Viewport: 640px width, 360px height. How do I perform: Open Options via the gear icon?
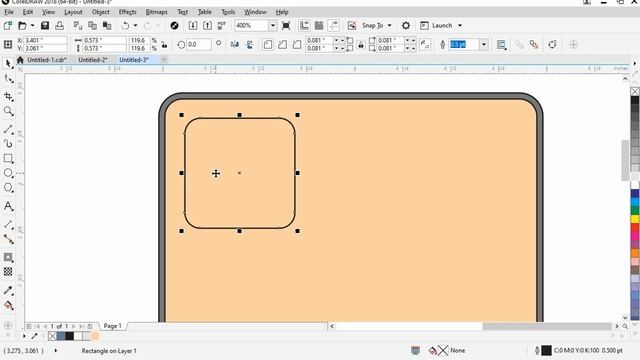pyautogui.click(x=406, y=26)
